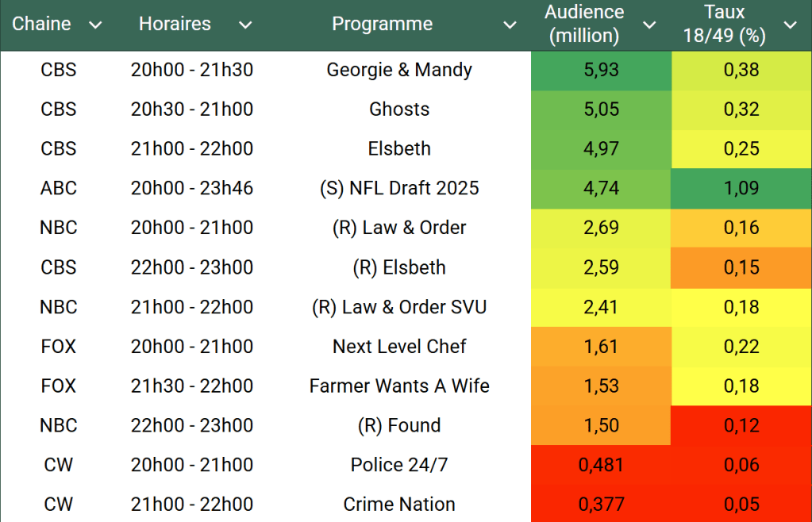Select the green 5,93 audience cell
812x522 pixels.
[x=601, y=70]
